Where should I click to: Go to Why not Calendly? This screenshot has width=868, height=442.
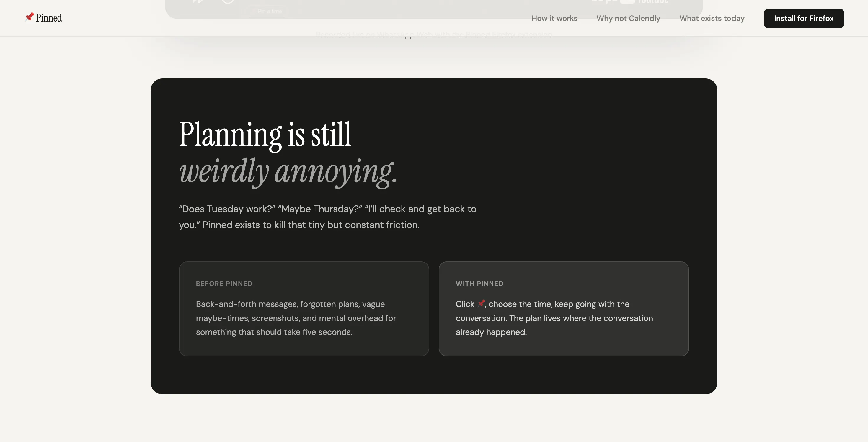[x=628, y=19]
